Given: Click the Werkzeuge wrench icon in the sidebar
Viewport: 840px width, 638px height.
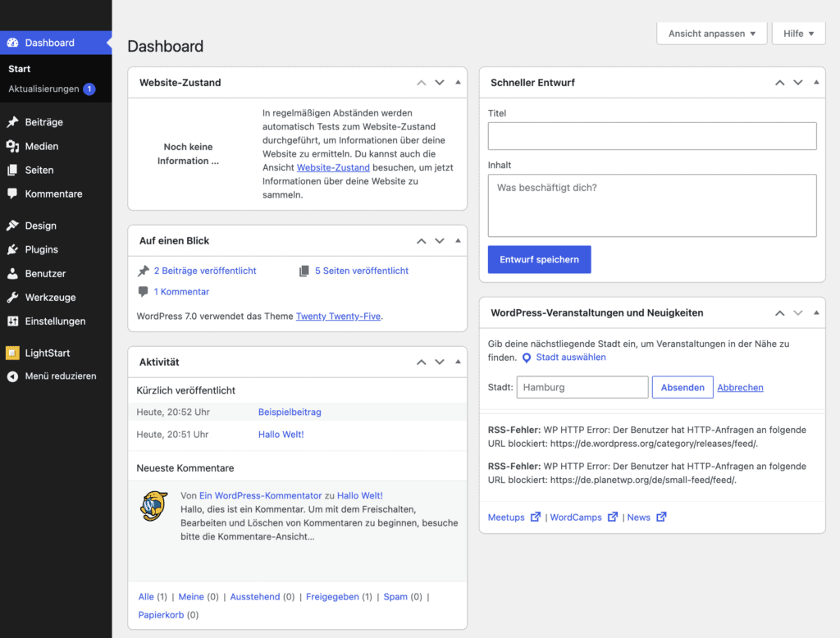Looking at the screenshot, I should tap(12, 298).
